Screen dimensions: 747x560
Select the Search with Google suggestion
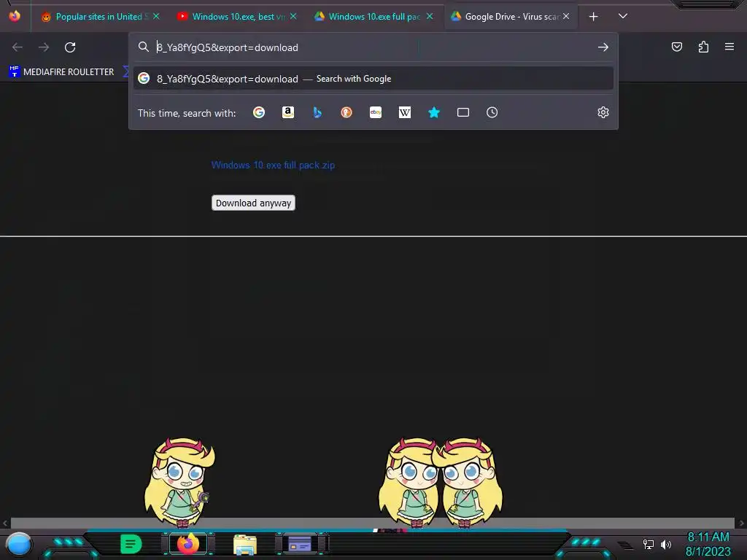[373, 79]
